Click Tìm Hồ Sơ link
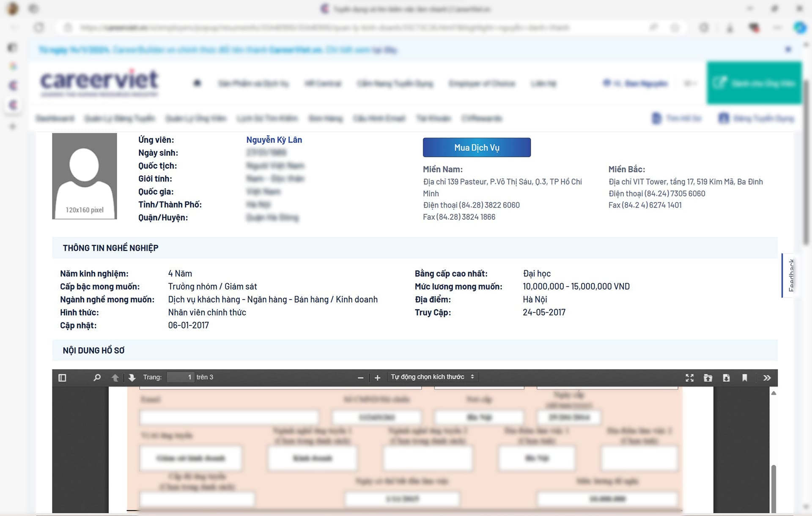This screenshot has height=516, width=812. (677, 118)
